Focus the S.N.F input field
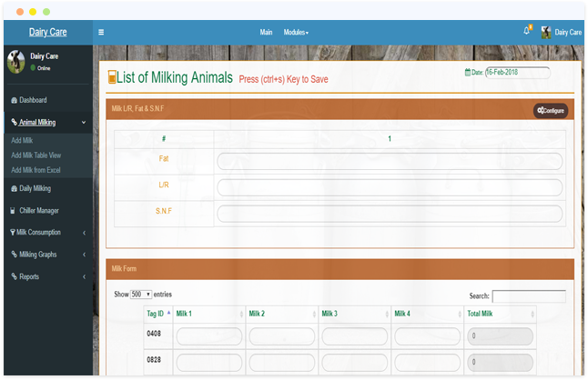Viewport: 588px width, 380px height. 390,214
